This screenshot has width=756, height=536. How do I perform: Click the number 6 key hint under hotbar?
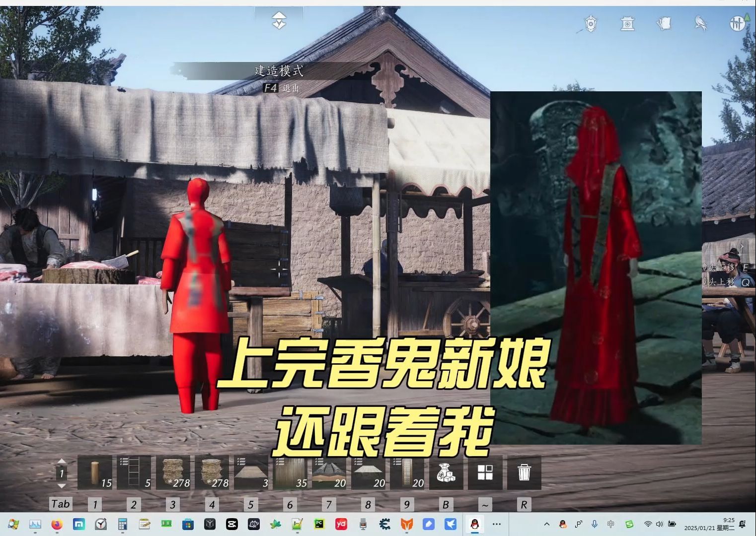pos(290,505)
